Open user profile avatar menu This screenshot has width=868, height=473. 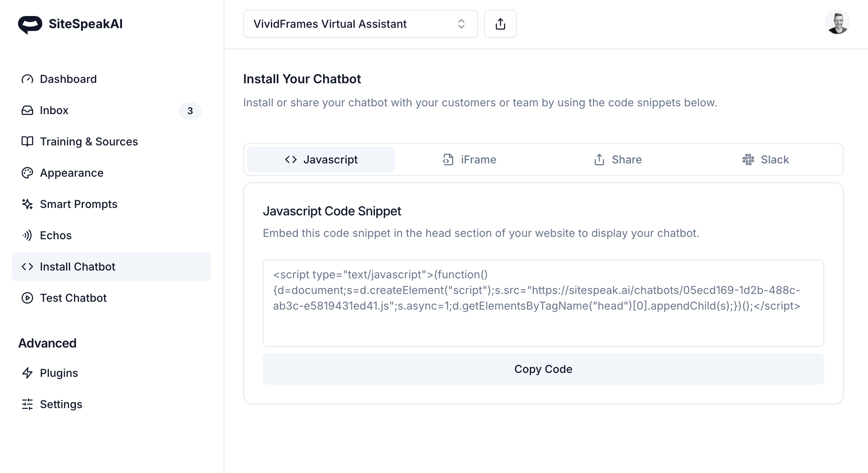(837, 22)
